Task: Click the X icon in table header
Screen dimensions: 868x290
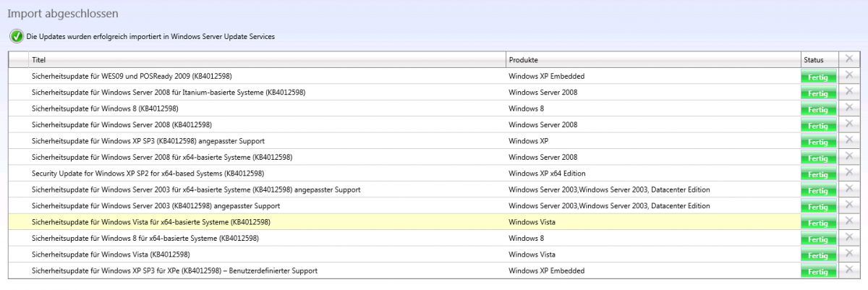Action: pos(849,59)
